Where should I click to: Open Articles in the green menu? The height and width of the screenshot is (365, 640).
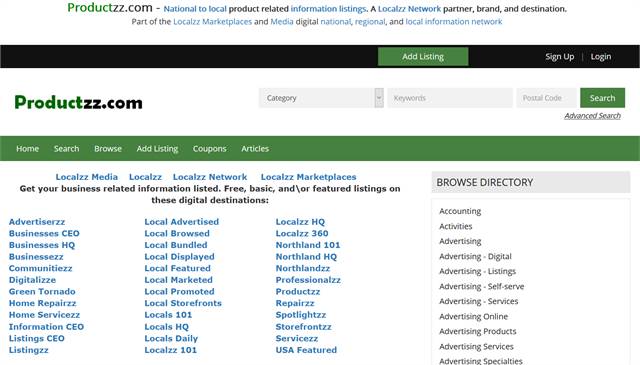[255, 149]
